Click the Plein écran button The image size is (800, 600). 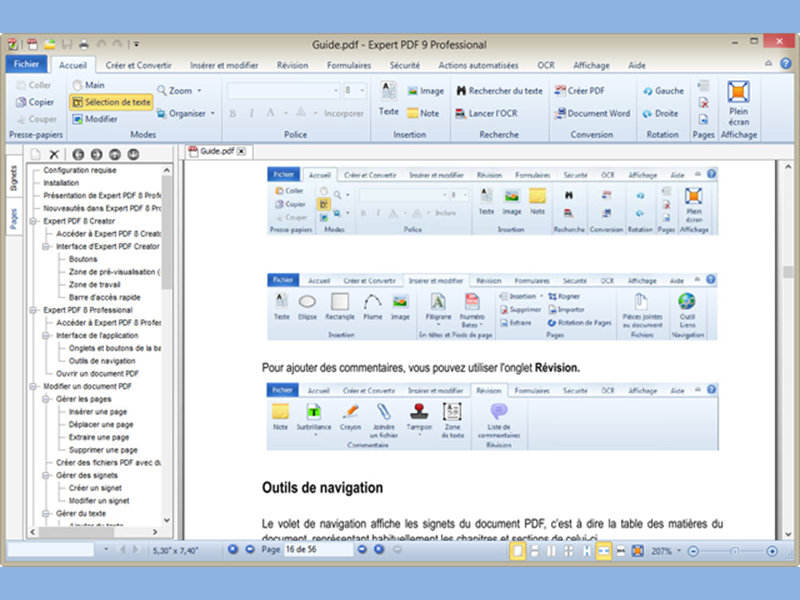click(738, 104)
